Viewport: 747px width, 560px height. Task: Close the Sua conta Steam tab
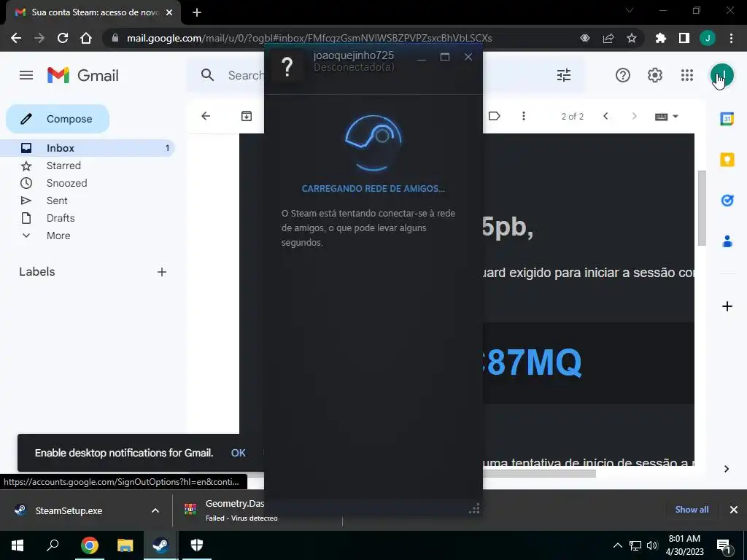click(169, 12)
